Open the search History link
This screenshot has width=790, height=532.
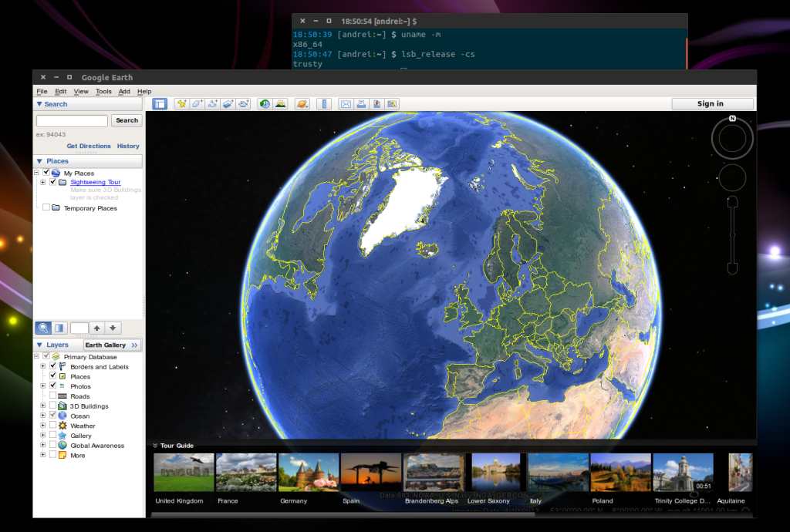pyautogui.click(x=128, y=146)
